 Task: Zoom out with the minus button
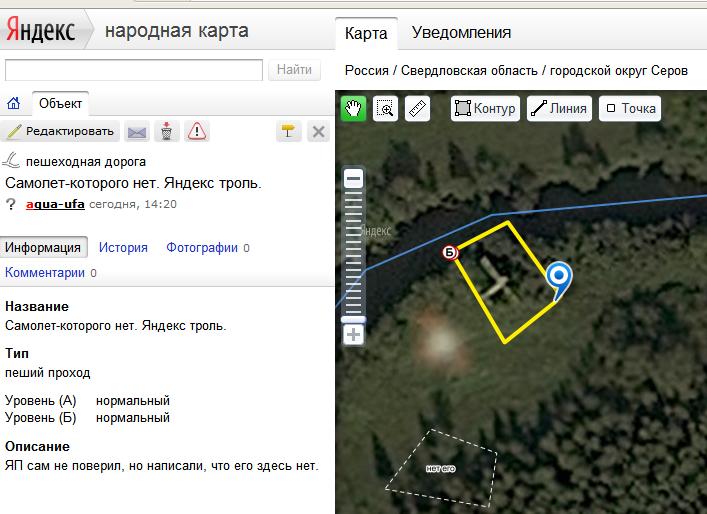[x=354, y=179]
